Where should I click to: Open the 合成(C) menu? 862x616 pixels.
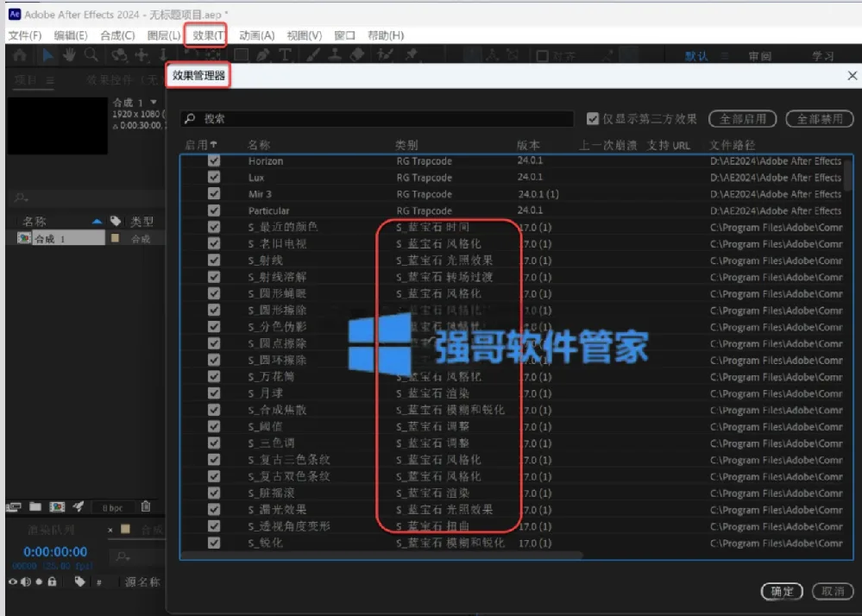(117, 35)
